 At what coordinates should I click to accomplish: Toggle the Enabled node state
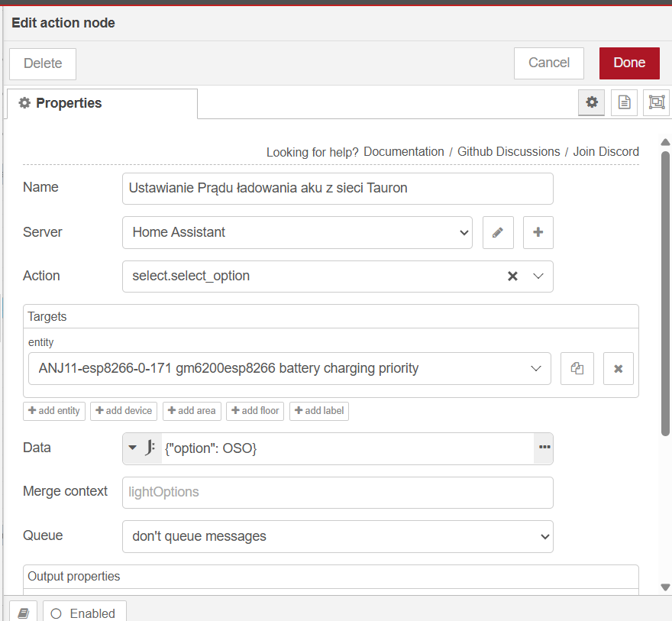[84, 613]
